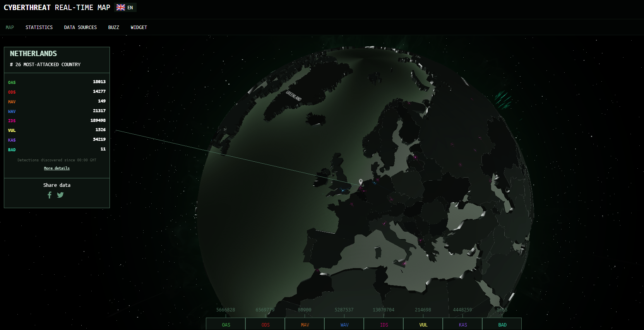Viewport: 644px width, 330px height.
Task: Click the WAV row value 21317
Action: pyautogui.click(x=99, y=111)
